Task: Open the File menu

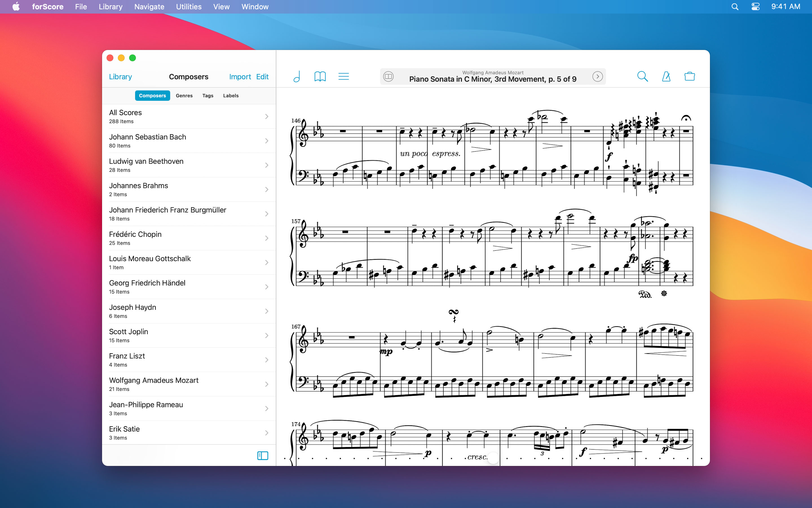Action: click(x=81, y=7)
